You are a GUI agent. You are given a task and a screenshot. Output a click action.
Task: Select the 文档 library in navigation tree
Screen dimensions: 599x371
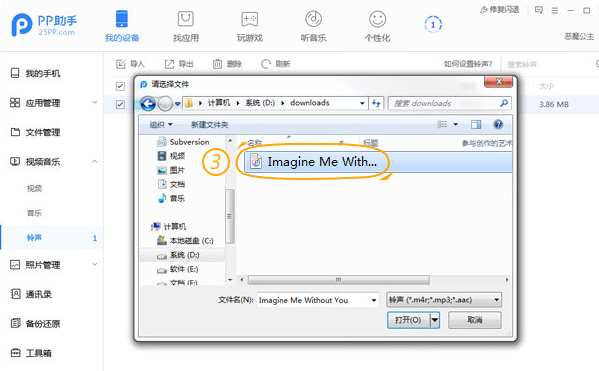click(172, 184)
